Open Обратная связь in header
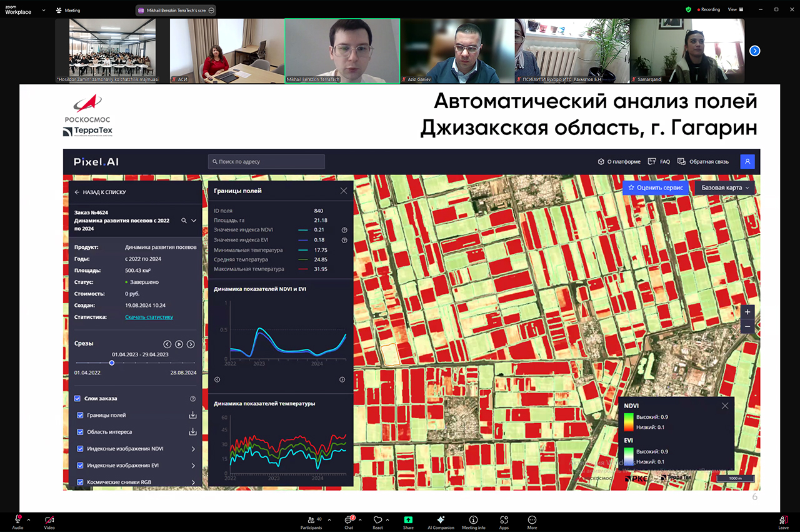The width and height of the screenshot is (800, 532). point(703,161)
